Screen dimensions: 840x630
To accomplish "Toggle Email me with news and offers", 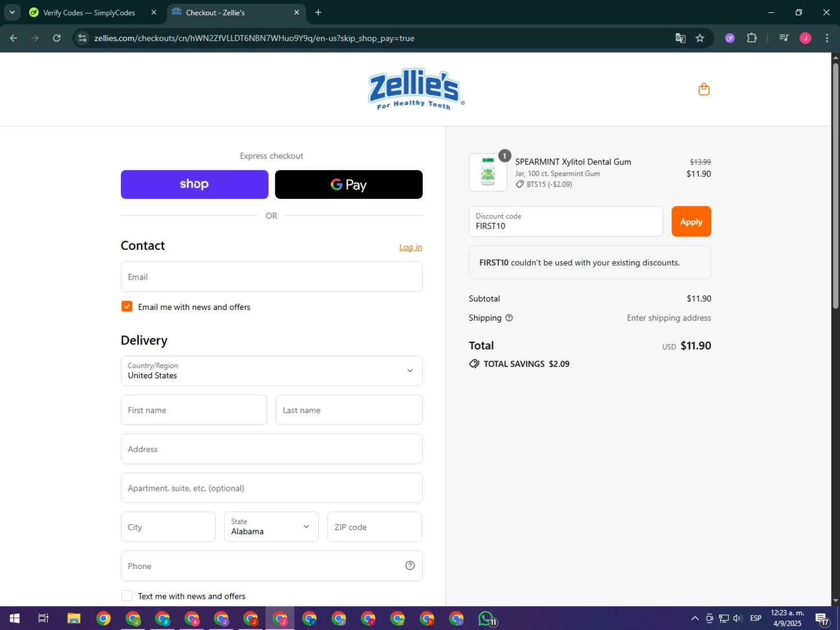I will (x=127, y=306).
